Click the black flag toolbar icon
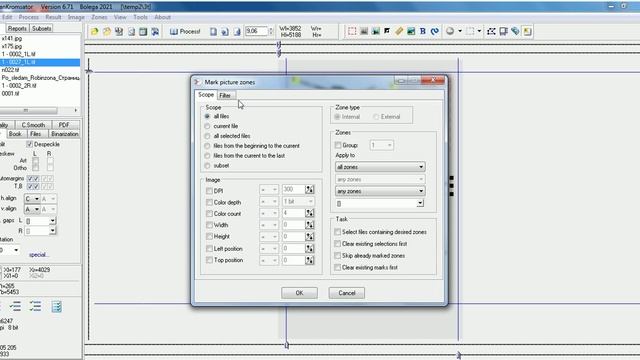Screen dimensions: 640x360 [x=387, y=31]
